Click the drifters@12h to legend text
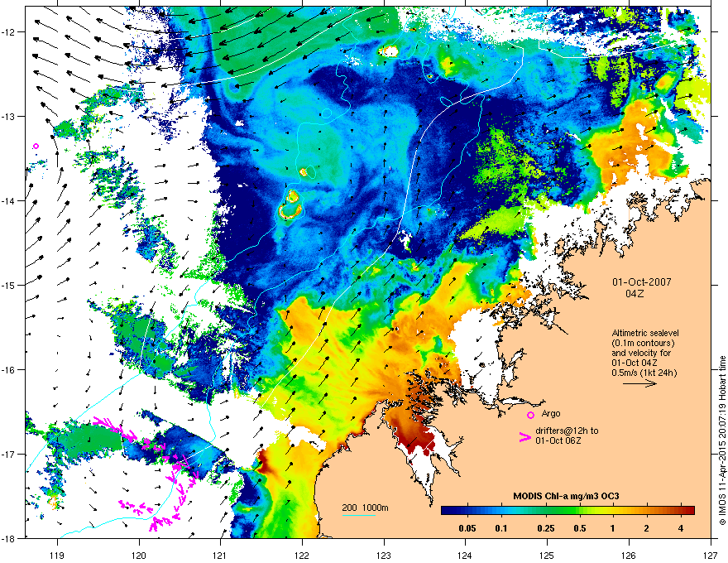The image size is (728, 563). 567,431
